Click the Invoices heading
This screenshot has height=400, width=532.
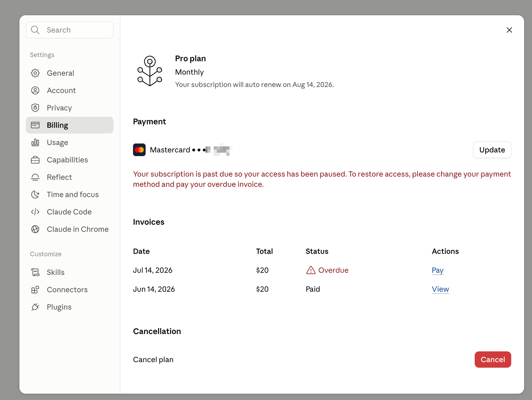[x=149, y=222]
